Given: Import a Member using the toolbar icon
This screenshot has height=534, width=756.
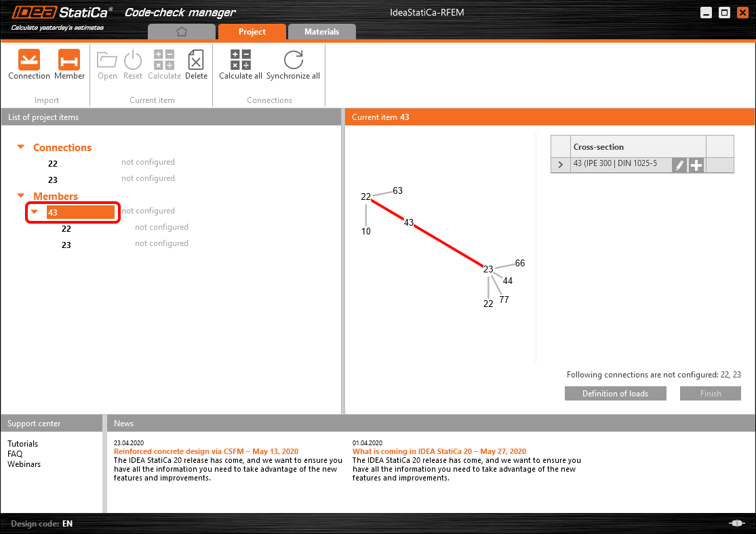Looking at the screenshot, I should pos(69,64).
